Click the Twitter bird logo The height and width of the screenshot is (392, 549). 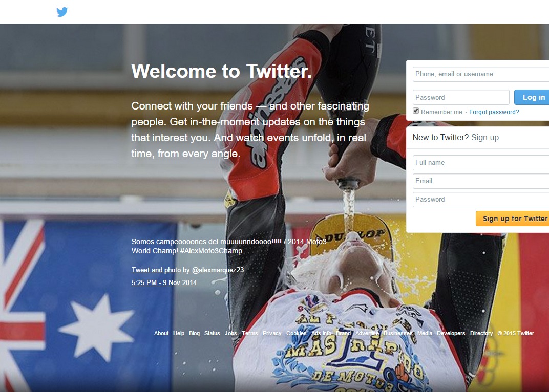pyautogui.click(x=62, y=12)
